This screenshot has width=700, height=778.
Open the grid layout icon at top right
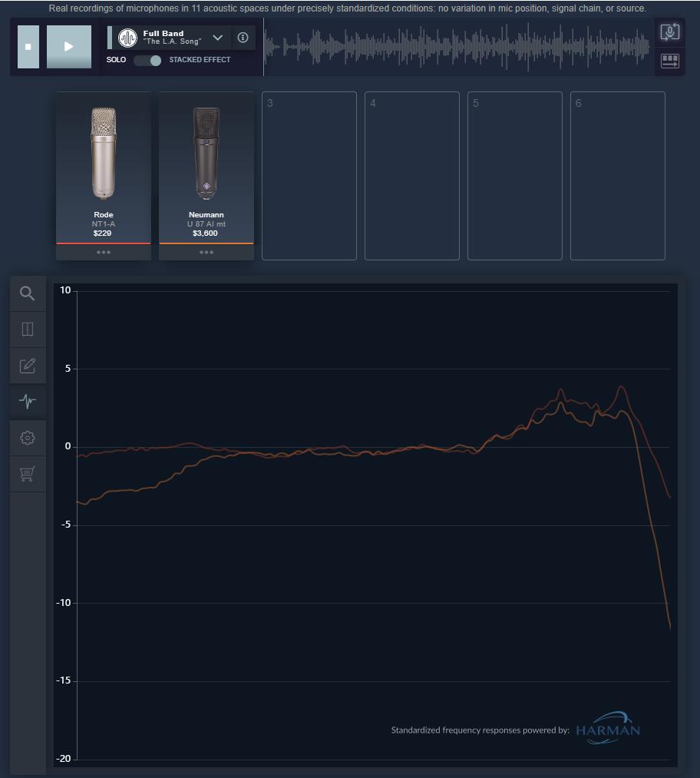click(x=670, y=61)
